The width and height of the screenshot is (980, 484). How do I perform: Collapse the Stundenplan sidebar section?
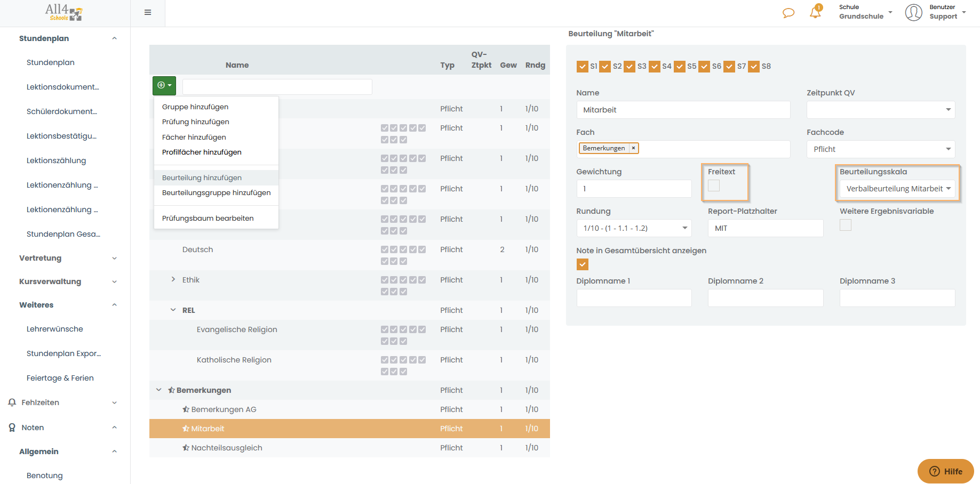tap(114, 38)
